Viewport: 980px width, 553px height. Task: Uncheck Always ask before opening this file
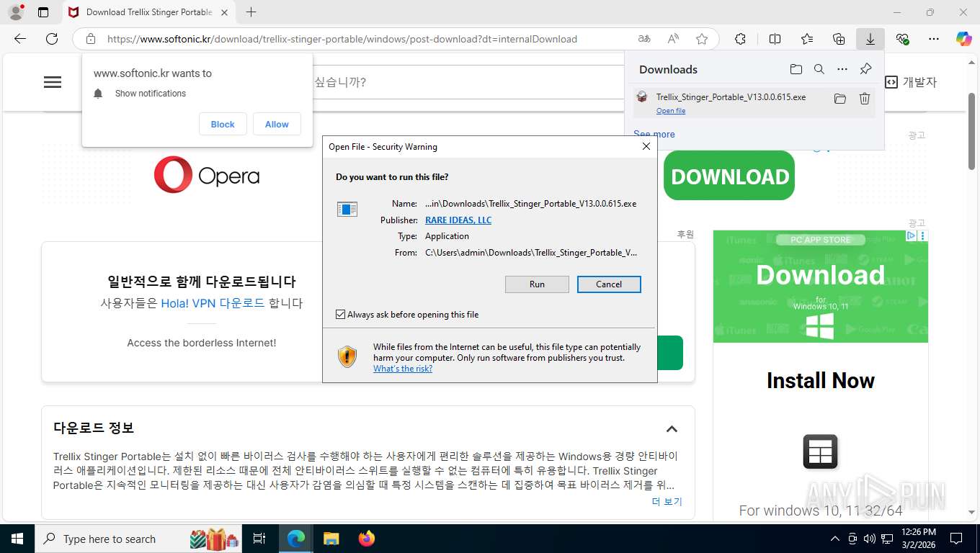pyautogui.click(x=341, y=315)
